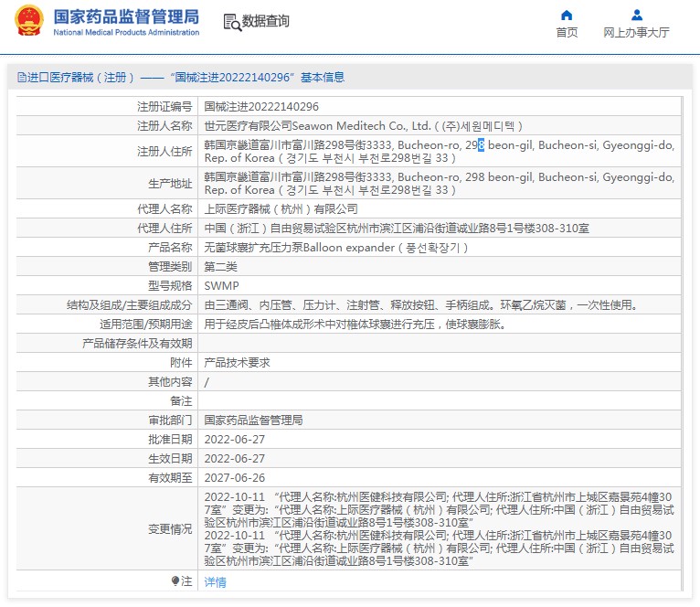Click the 数据查询 magnifier document icon
Screen dimensions: 700x607
231,22
